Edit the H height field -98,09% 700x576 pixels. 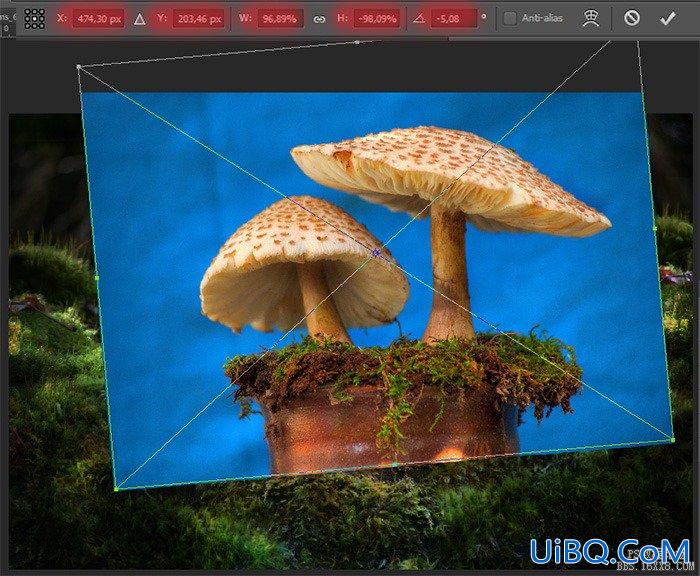click(x=377, y=19)
